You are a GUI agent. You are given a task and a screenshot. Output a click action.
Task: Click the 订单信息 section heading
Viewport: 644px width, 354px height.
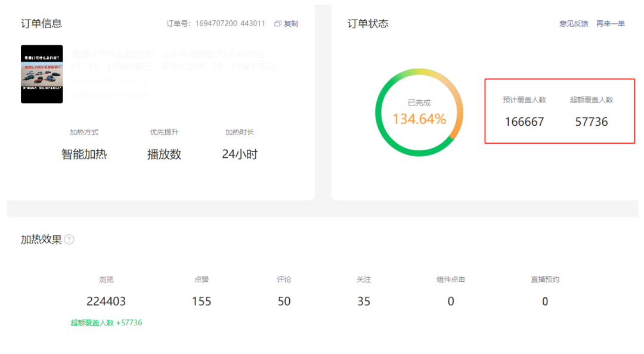pos(41,24)
